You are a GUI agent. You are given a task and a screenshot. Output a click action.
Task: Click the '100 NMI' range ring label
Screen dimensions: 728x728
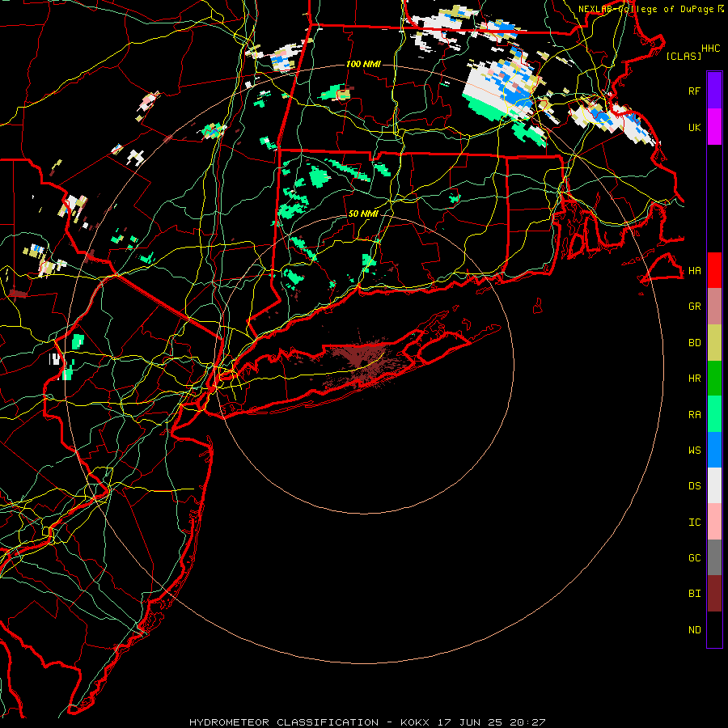tap(363, 64)
